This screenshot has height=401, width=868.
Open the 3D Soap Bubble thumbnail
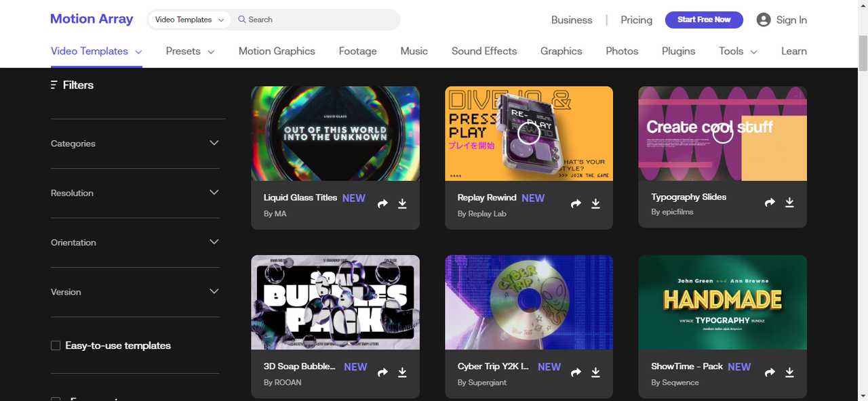335,302
